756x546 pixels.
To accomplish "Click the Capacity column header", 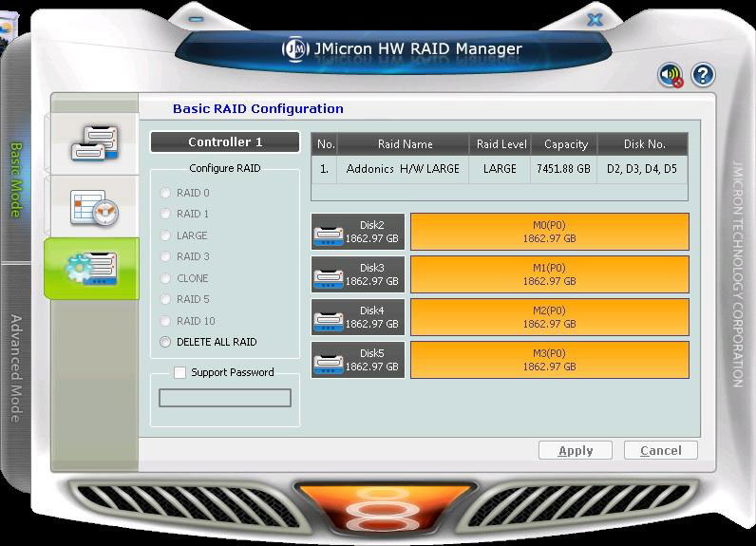I will click(x=564, y=144).
